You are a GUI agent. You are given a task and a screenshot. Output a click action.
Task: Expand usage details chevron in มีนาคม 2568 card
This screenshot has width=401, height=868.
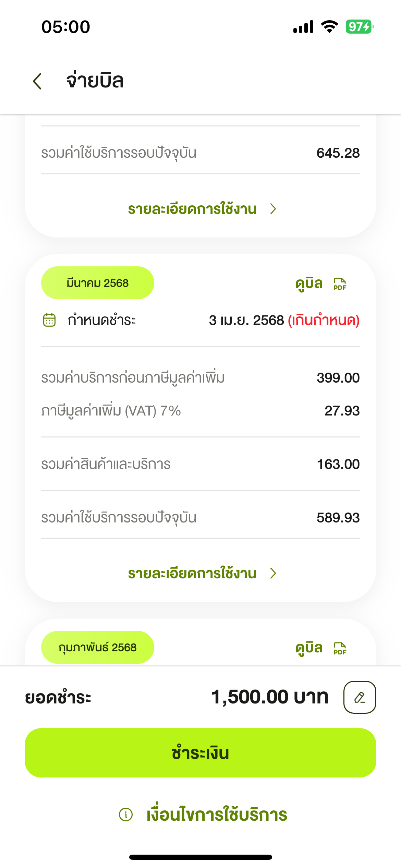pyautogui.click(x=273, y=573)
